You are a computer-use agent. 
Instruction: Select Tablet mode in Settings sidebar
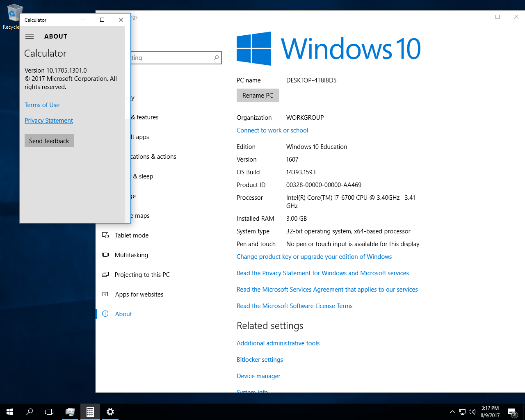[x=158, y=235]
